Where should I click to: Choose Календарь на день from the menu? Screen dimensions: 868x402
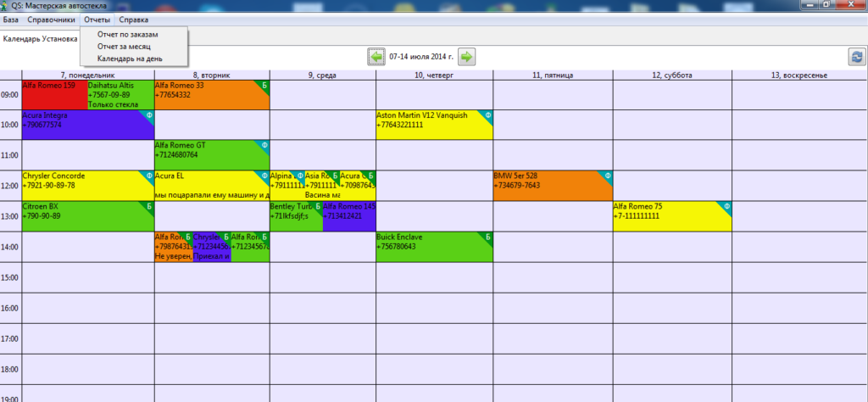point(130,59)
